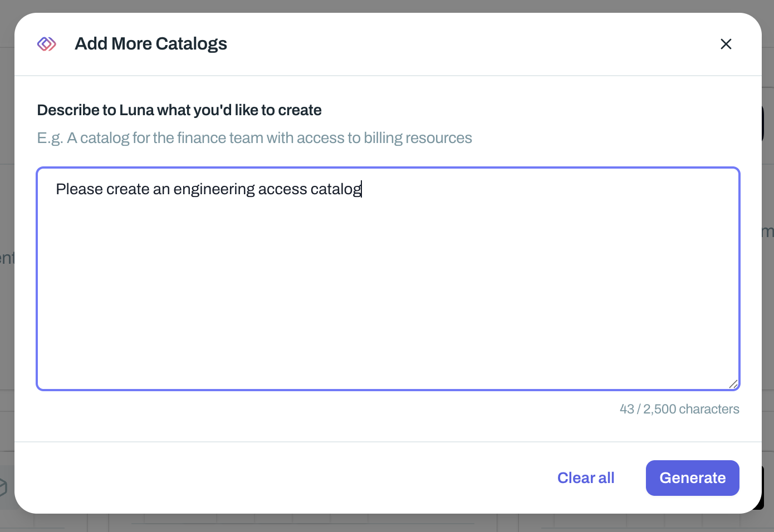Screen dimensions: 774x532
Task: Click the word 'Luna' in the field label
Action: (136, 110)
